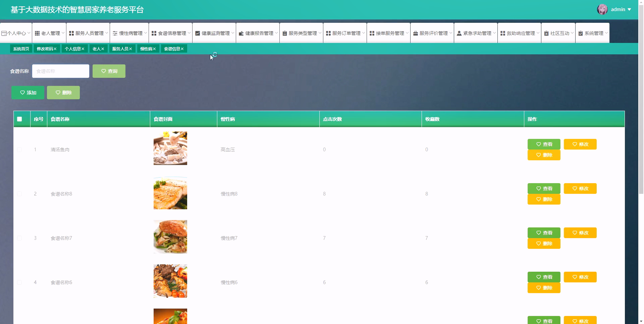The image size is (644, 324).
Task: Click the green 查询 search button
Action: pos(109,71)
